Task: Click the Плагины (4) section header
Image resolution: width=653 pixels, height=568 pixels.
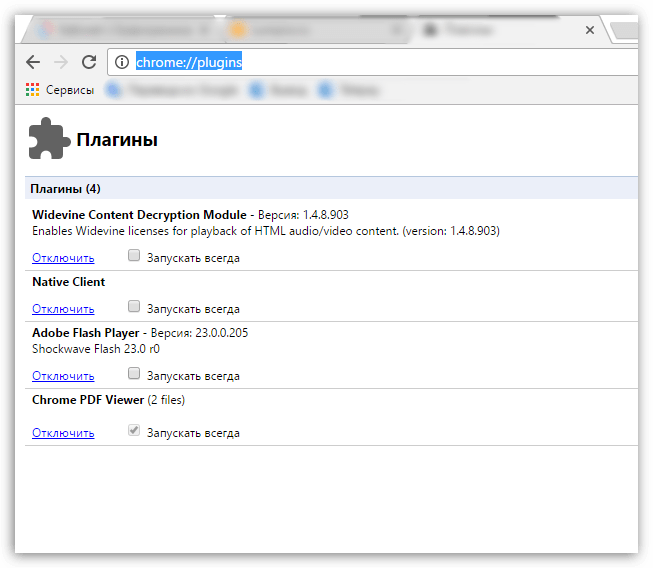Action: click(331, 189)
